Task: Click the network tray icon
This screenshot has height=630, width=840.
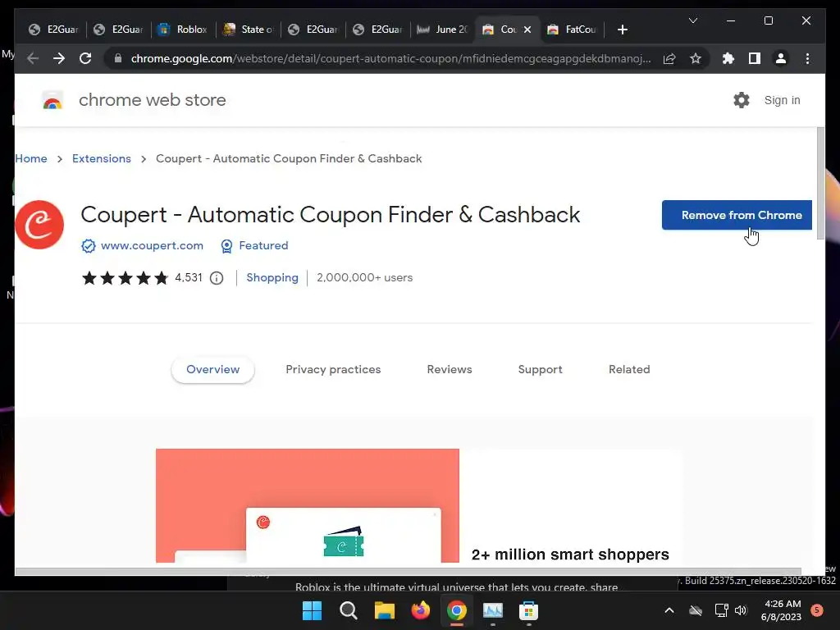Action: (721, 610)
